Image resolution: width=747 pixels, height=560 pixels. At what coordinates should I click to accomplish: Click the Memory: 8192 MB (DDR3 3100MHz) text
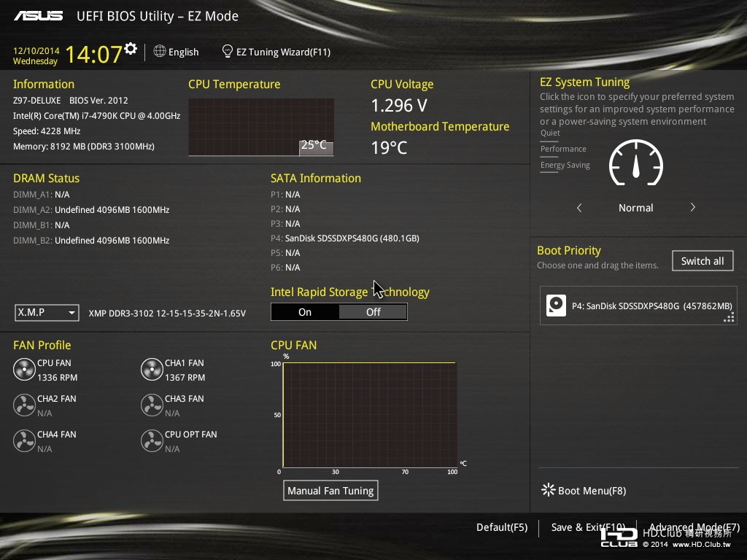84,146
